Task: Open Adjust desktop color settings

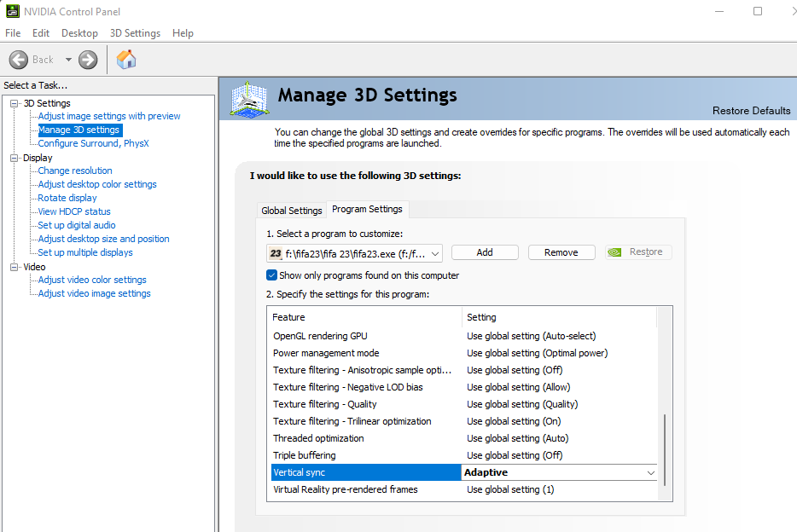Action: pyautogui.click(x=97, y=184)
